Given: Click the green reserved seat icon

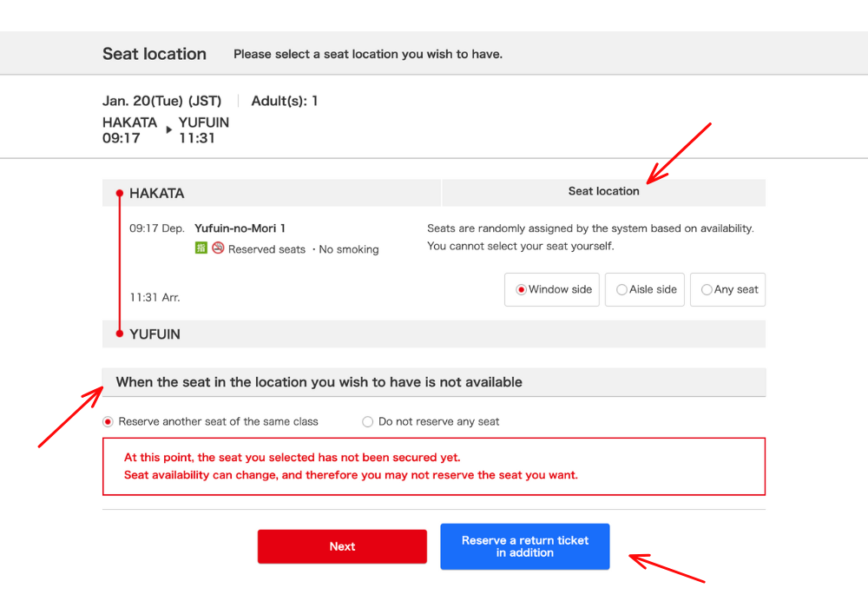Looking at the screenshot, I should (201, 248).
